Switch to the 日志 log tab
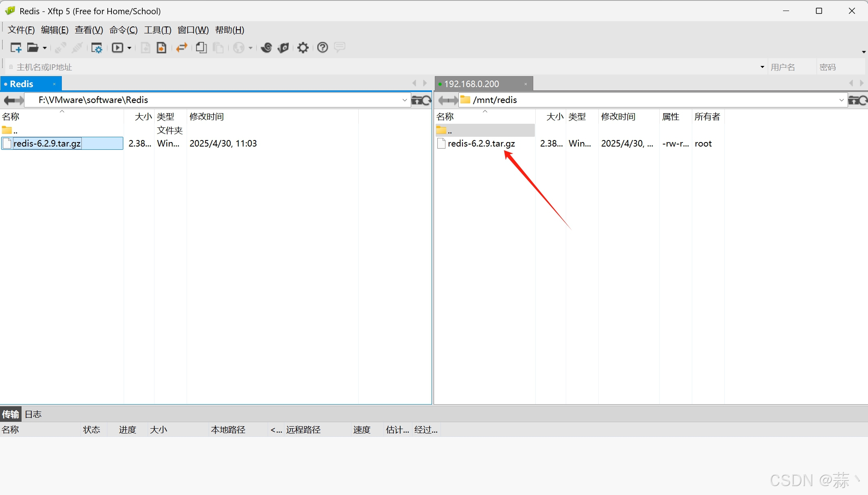The image size is (868, 495). click(x=33, y=414)
